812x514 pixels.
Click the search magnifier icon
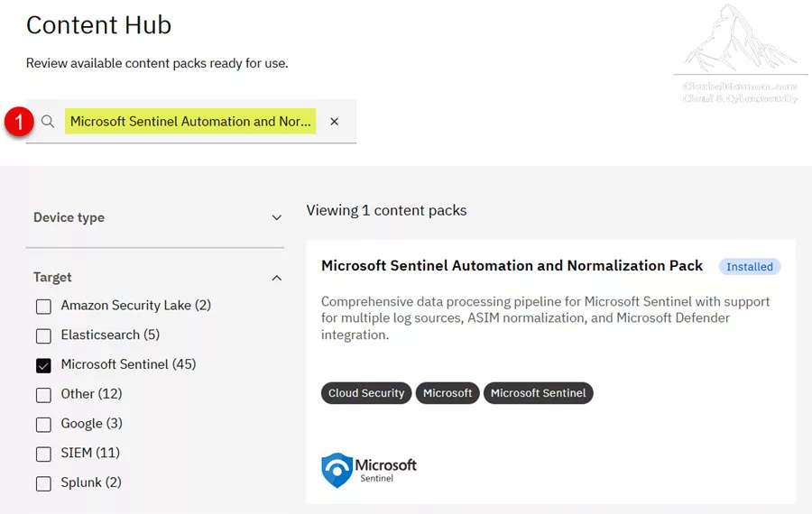(48, 122)
